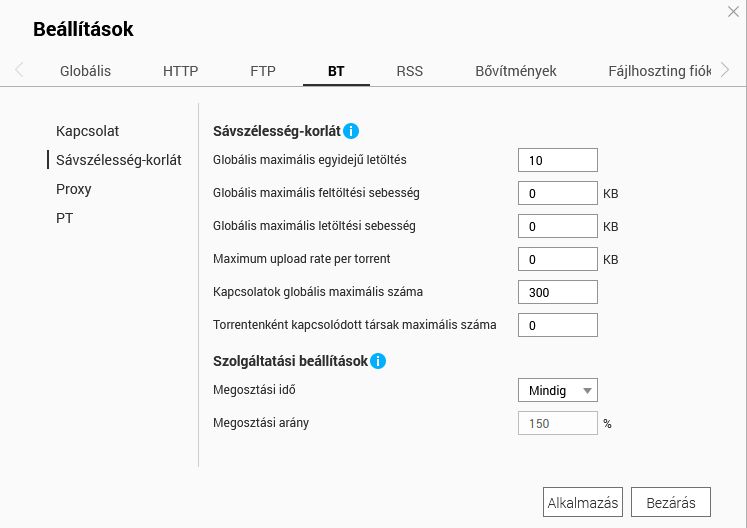The image size is (747, 528).
Task: Go to the Bővítmények tab
Action: coord(515,71)
